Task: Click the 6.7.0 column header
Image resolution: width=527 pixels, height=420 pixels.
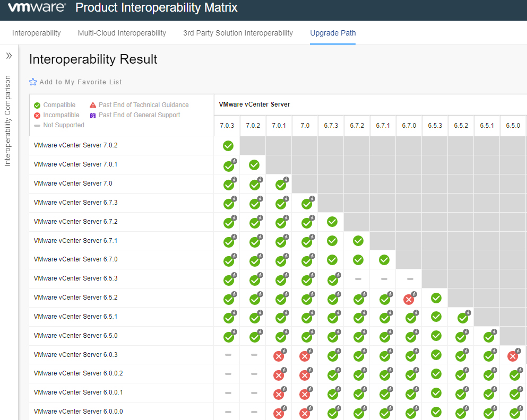Action: (409, 126)
